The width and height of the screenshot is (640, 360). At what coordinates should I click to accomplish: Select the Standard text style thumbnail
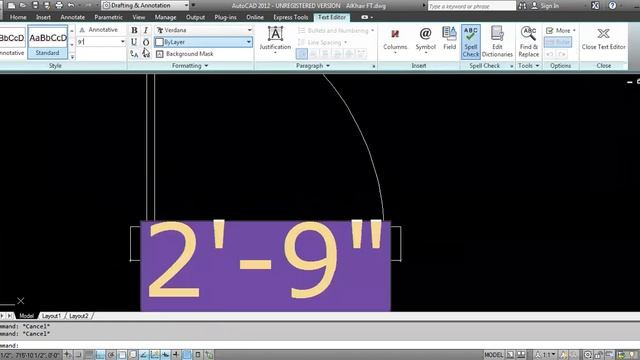pos(47,42)
